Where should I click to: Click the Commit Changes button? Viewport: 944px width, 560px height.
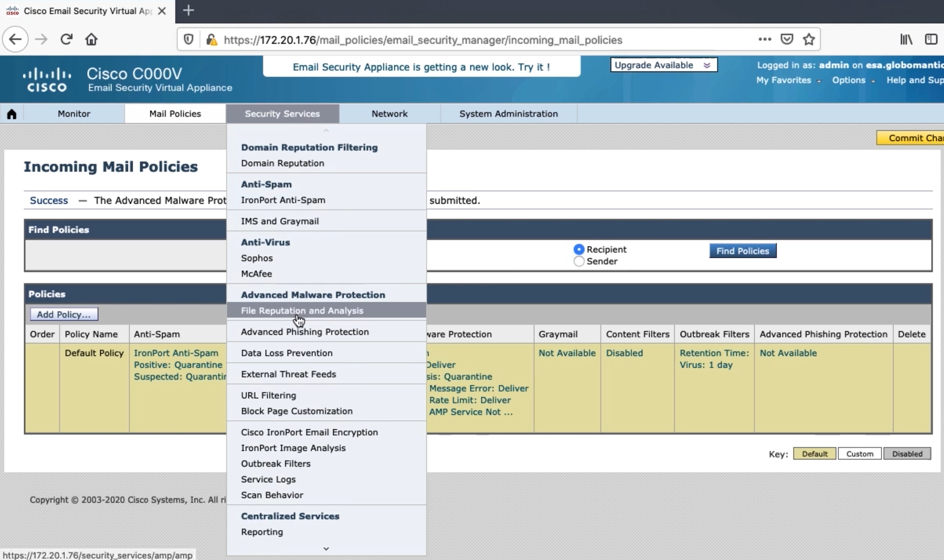pos(911,138)
